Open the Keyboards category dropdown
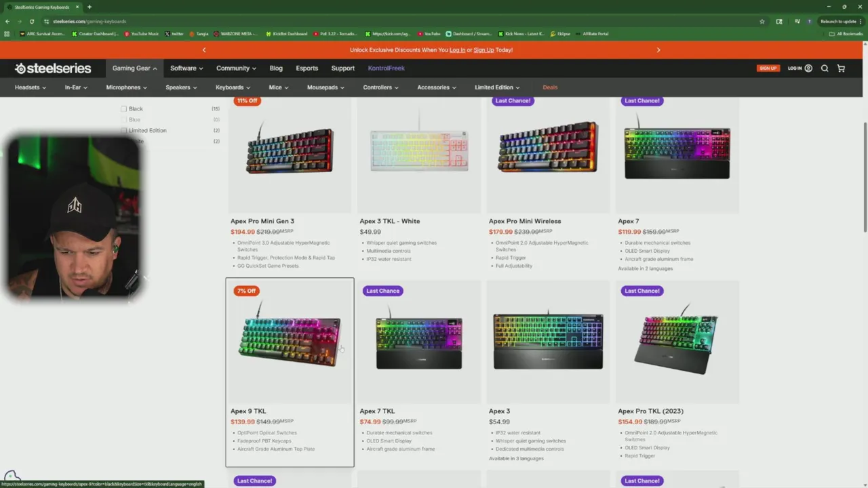Screen dimensions: 868x488 click(x=233, y=87)
